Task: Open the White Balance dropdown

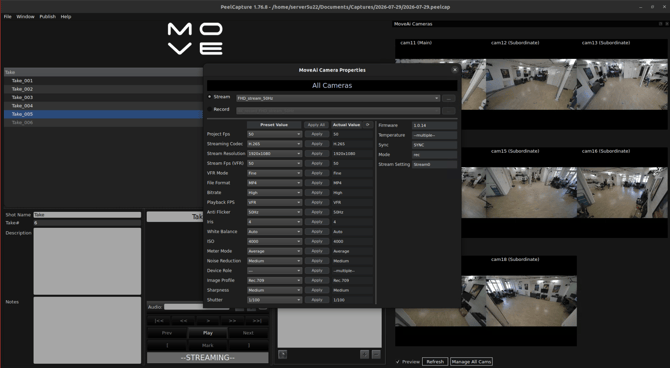Action: 274,232
